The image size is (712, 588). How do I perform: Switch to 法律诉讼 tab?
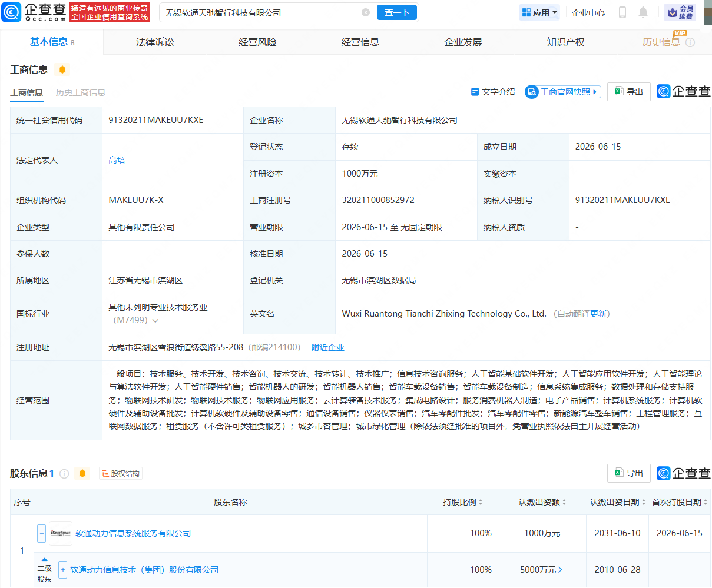[155, 42]
